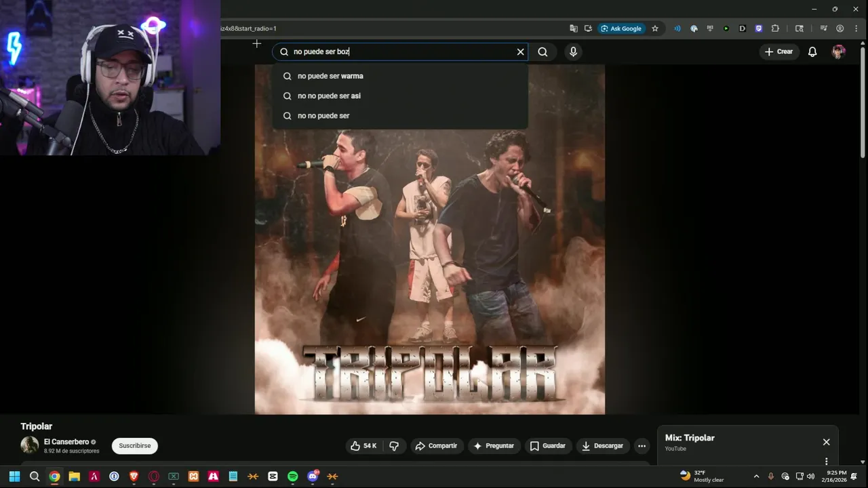Open Opera browser from the taskbar
This screenshot has height=488, width=868.
154,476
